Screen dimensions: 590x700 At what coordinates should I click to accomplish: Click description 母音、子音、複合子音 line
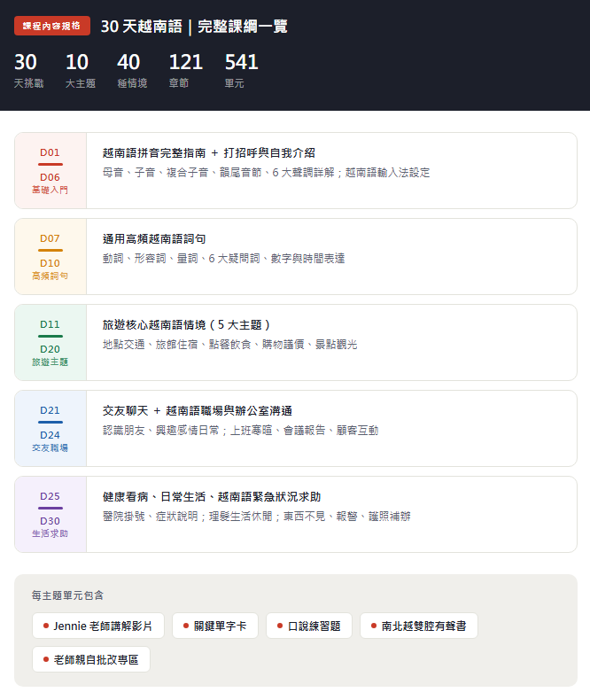pyautogui.click(x=267, y=172)
